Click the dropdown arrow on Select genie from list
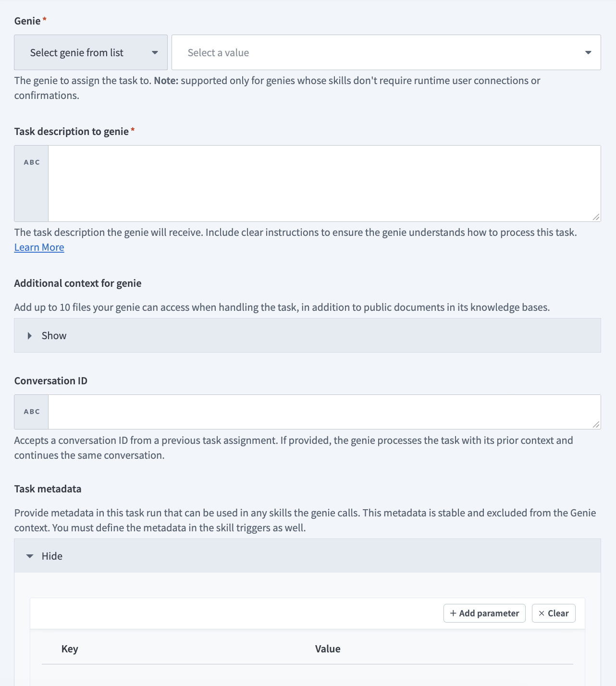Image resolution: width=616 pixels, height=686 pixels. click(x=155, y=52)
